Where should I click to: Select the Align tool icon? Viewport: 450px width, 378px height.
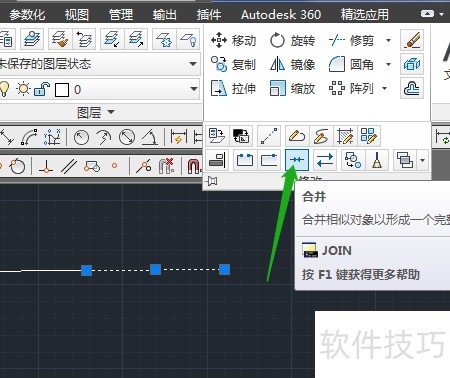pyautogui.click(x=217, y=160)
